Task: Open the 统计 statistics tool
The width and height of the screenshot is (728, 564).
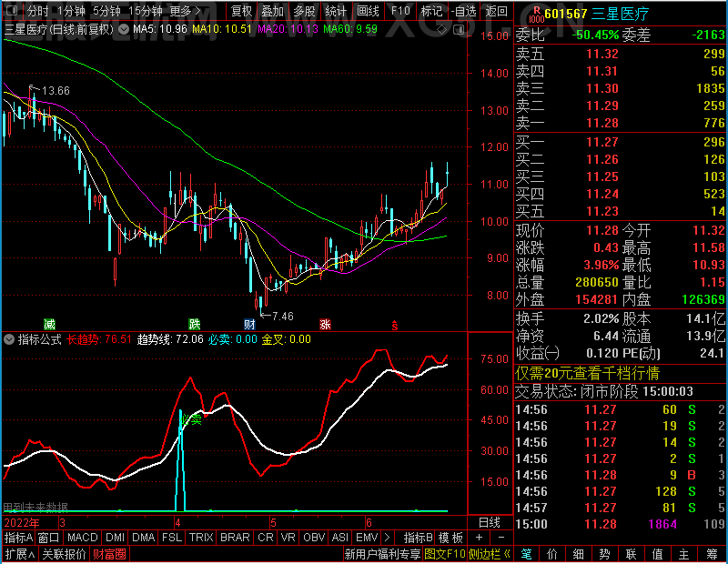Action: [x=336, y=11]
